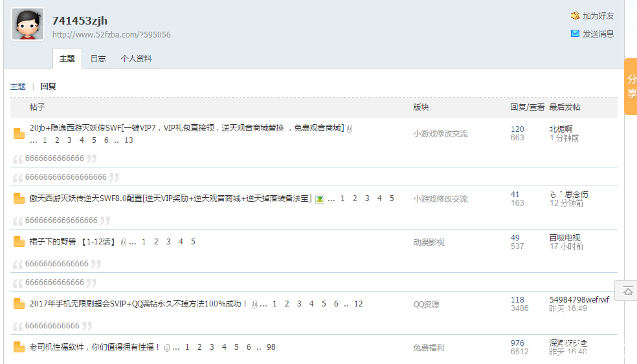Select the 主题 sub-filter link
637x364 pixels.
click(18, 86)
